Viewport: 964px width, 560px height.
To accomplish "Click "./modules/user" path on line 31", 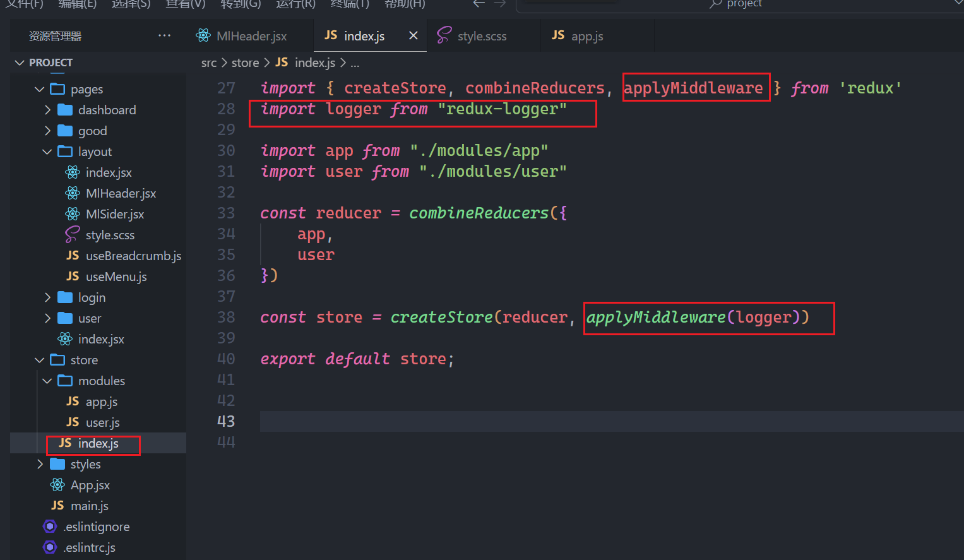I will [x=493, y=172].
